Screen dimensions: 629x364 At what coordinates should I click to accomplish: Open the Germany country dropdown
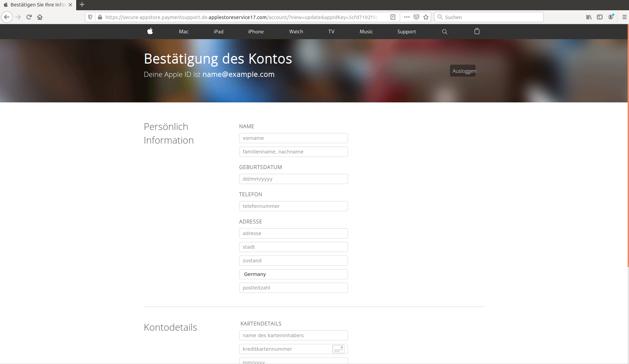tap(293, 274)
